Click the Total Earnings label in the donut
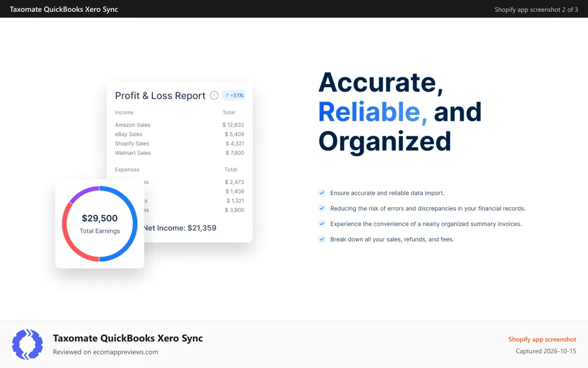588x368 pixels. pyautogui.click(x=99, y=231)
